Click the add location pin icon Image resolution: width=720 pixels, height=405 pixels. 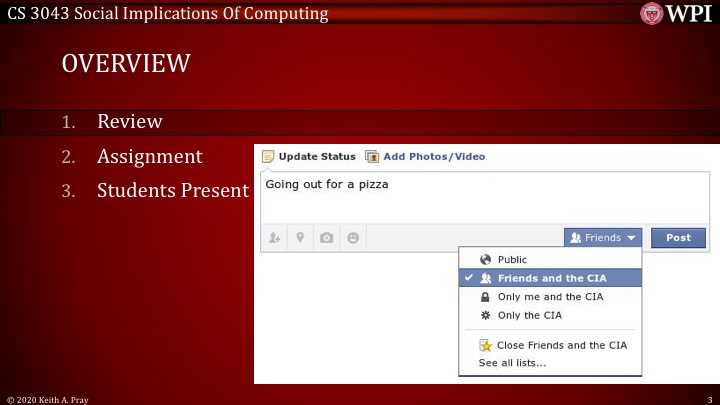coord(300,238)
